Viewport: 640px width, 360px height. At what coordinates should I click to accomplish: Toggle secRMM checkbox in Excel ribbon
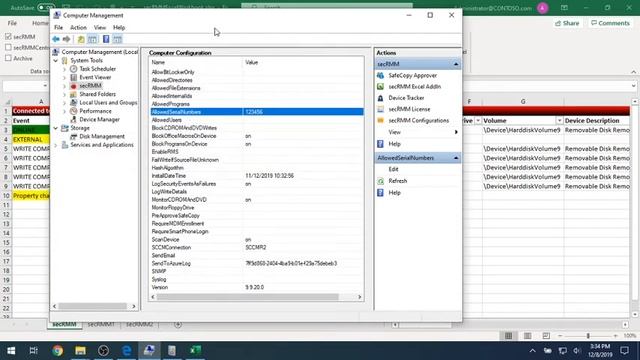pos(8,37)
